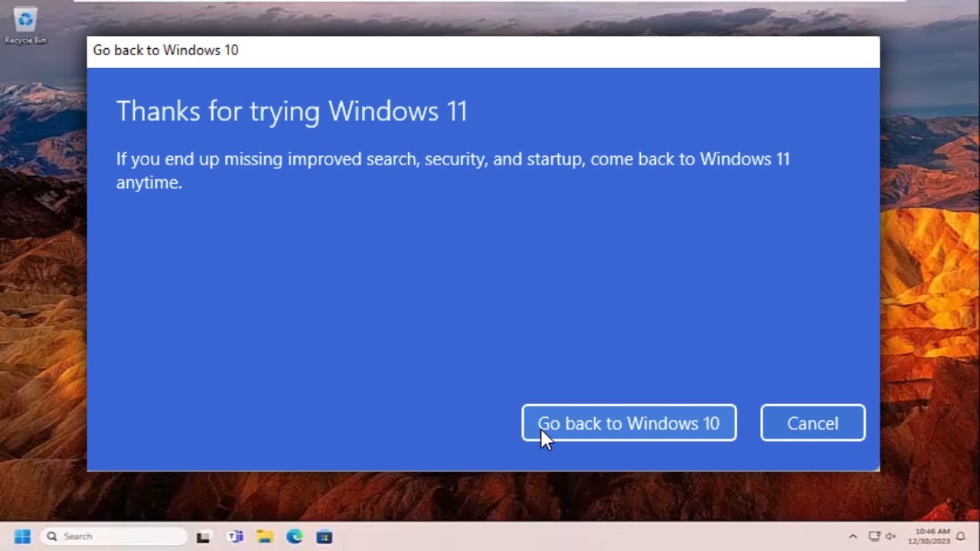Open the network status tray icon
Screen dimensions: 980x551
click(874, 536)
